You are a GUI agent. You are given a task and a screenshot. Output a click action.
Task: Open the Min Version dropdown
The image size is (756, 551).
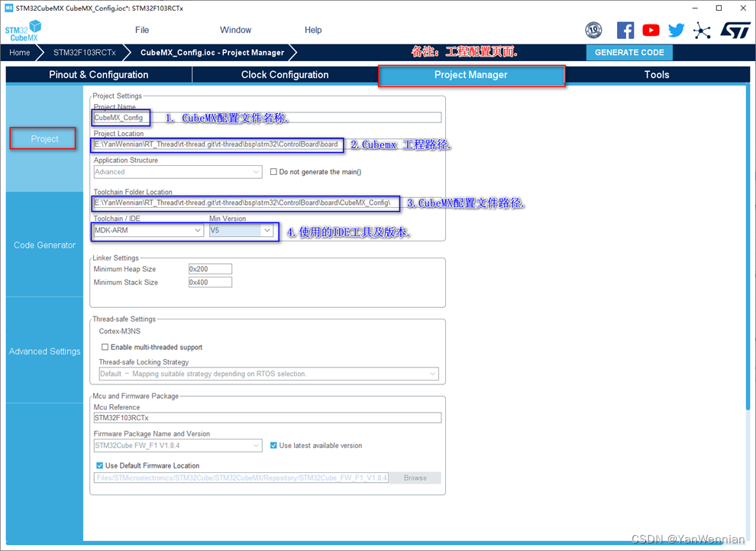pos(241,230)
